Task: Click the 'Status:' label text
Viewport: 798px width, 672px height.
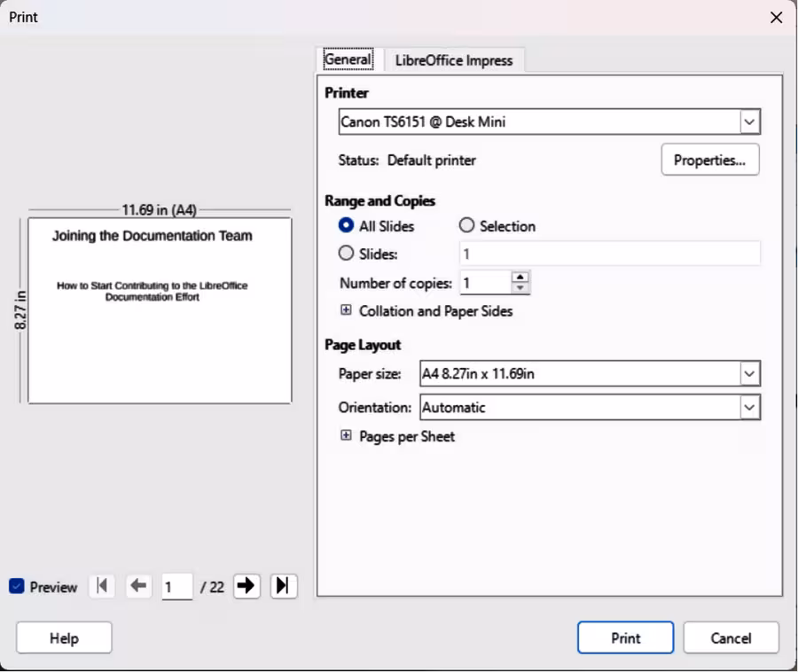Action: (x=359, y=160)
